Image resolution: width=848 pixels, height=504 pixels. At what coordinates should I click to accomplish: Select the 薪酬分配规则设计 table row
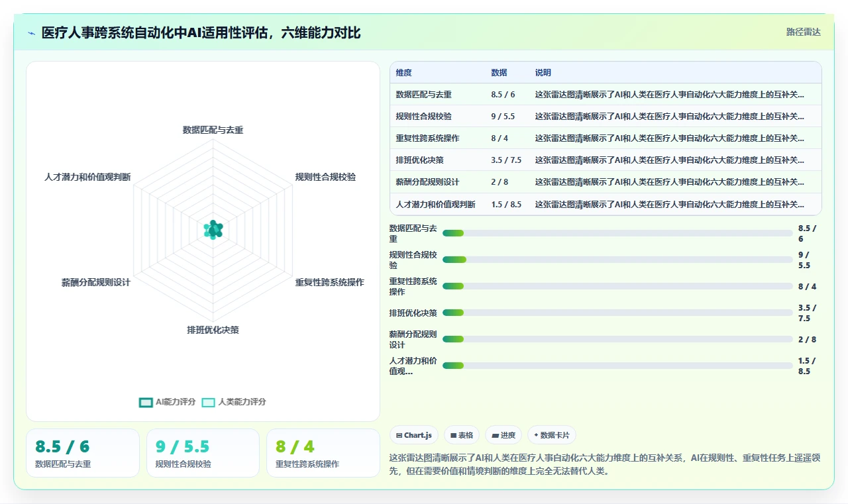(606, 182)
